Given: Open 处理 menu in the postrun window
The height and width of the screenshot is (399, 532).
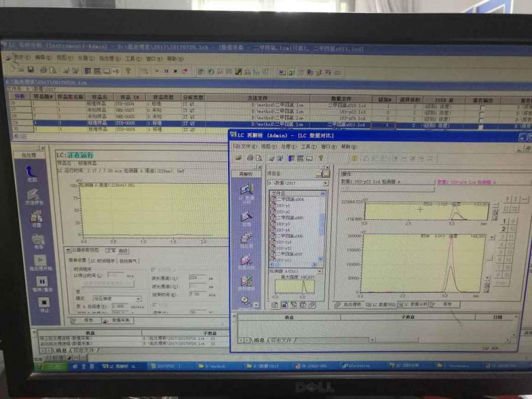Looking at the screenshot, I should [288, 147].
